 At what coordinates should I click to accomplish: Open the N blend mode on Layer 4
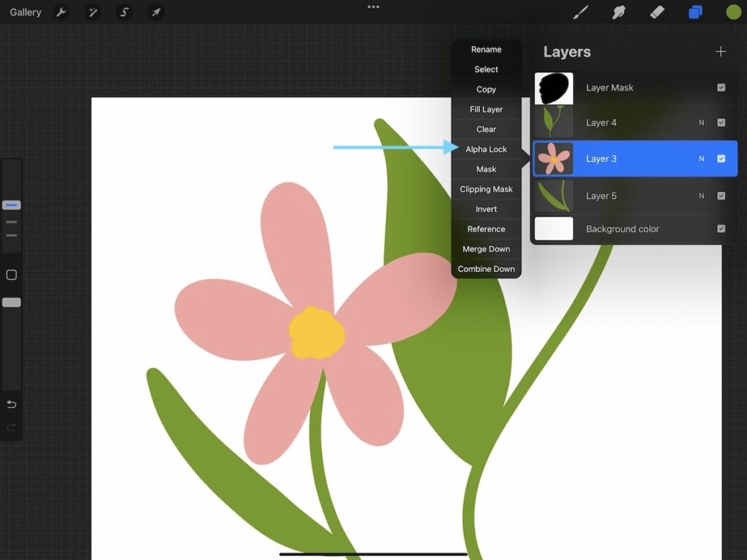(x=700, y=122)
